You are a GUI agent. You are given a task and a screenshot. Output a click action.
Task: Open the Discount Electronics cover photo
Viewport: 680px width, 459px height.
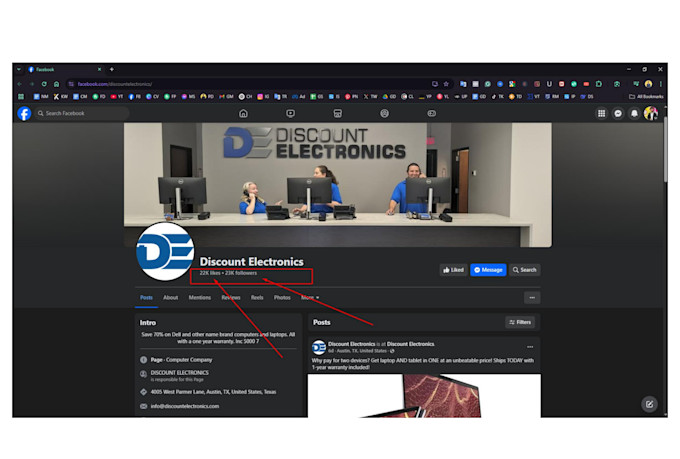338,185
